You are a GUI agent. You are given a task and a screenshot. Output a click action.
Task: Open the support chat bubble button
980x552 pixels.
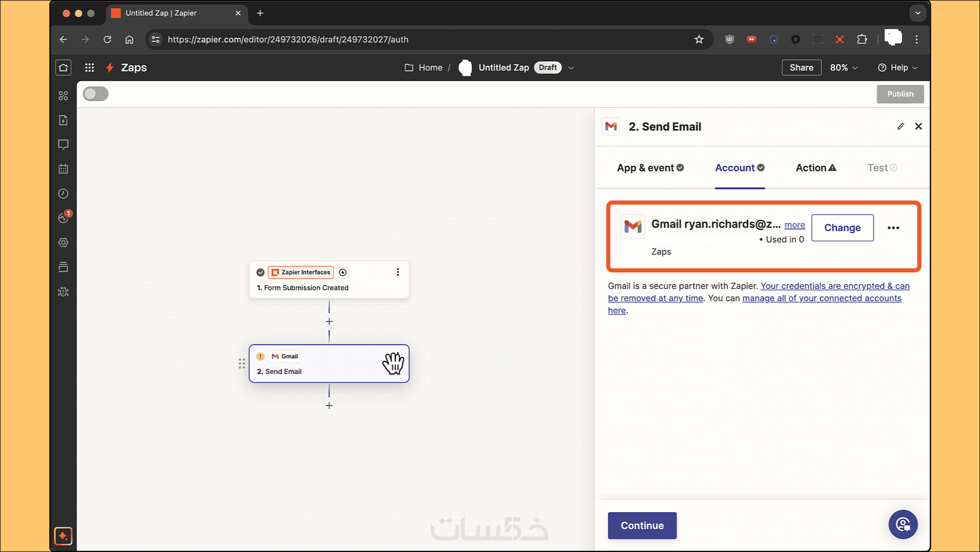tap(903, 524)
